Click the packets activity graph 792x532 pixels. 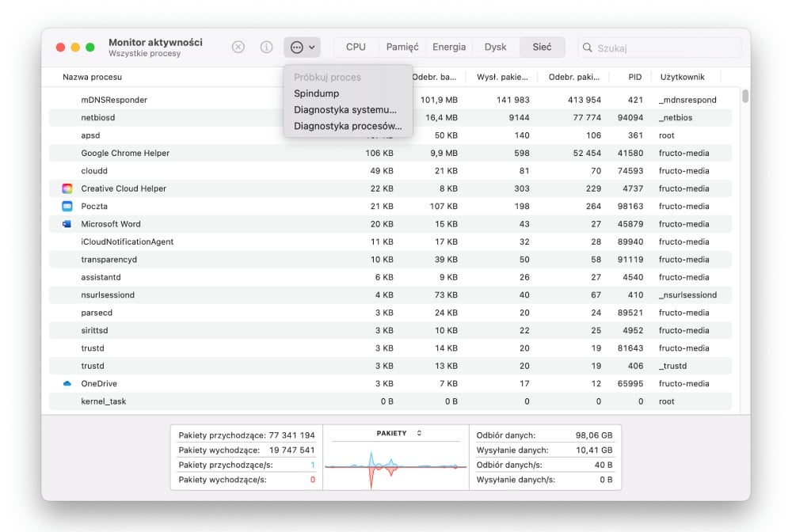(x=395, y=467)
